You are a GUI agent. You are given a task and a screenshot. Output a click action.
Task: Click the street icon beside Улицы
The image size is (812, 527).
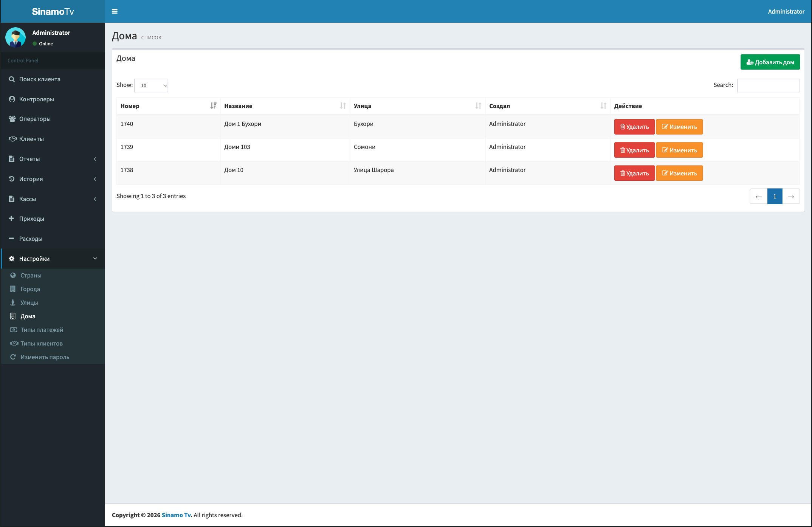click(13, 302)
